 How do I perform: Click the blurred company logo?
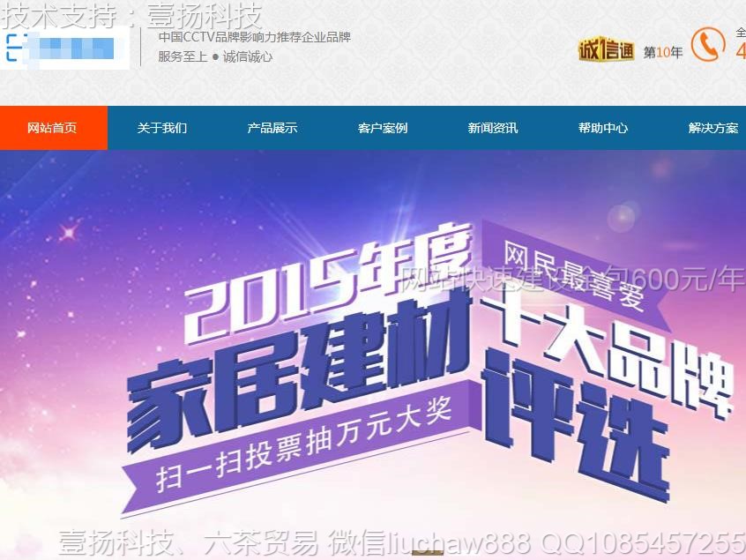coord(64,48)
